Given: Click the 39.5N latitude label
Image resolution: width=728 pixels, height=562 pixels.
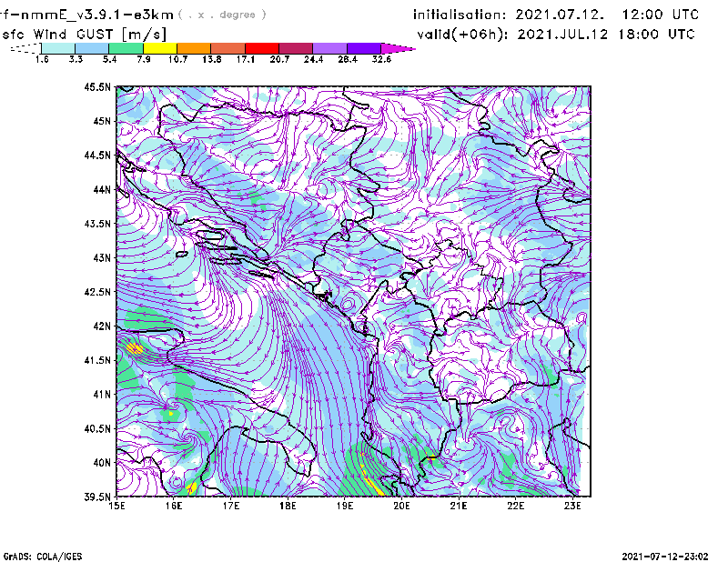Looking at the screenshot, I should 97,497.
